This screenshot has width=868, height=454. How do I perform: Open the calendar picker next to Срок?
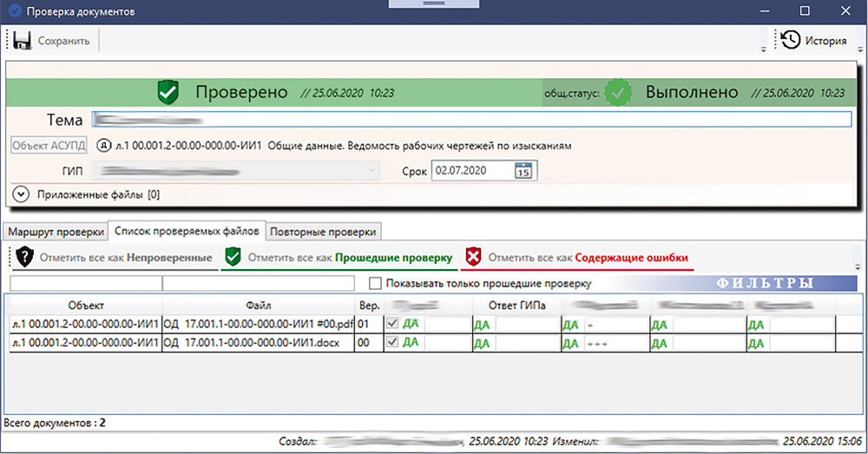click(x=523, y=171)
